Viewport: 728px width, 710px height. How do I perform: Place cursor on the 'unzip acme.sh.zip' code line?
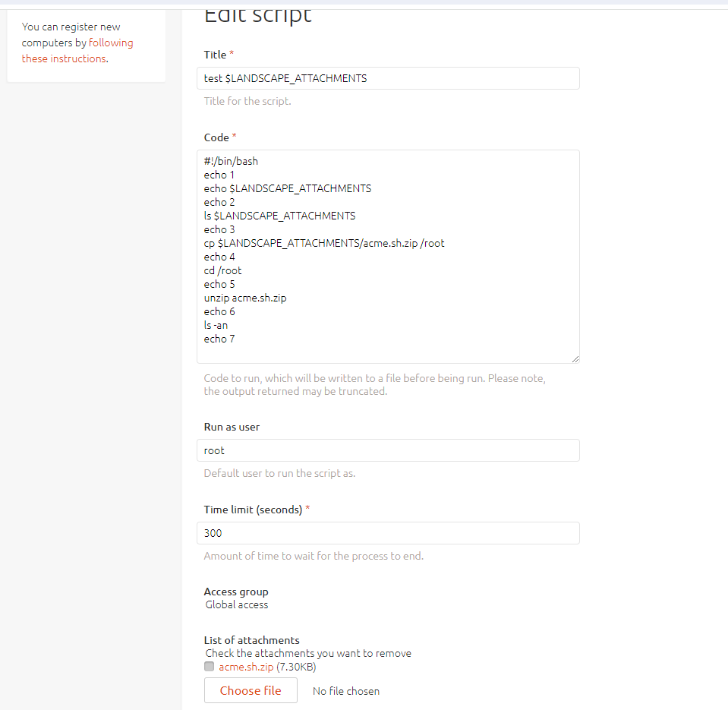[245, 298]
